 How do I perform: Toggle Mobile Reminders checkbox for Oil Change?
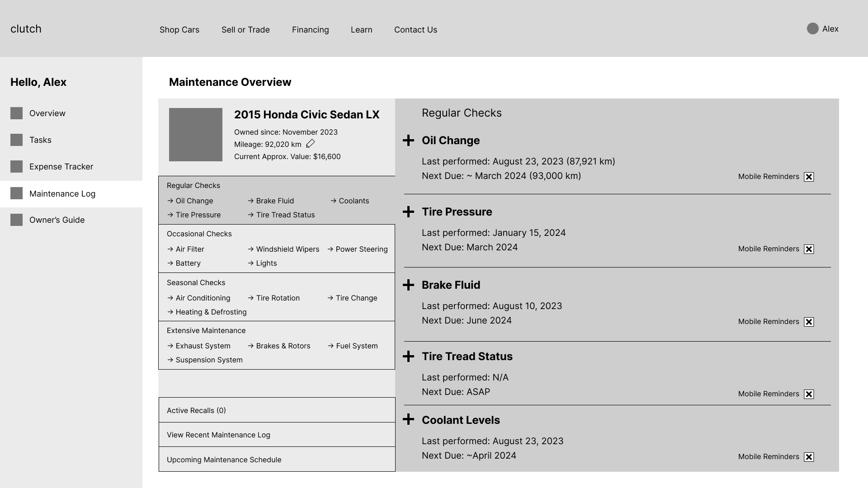click(x=809, y=177)
